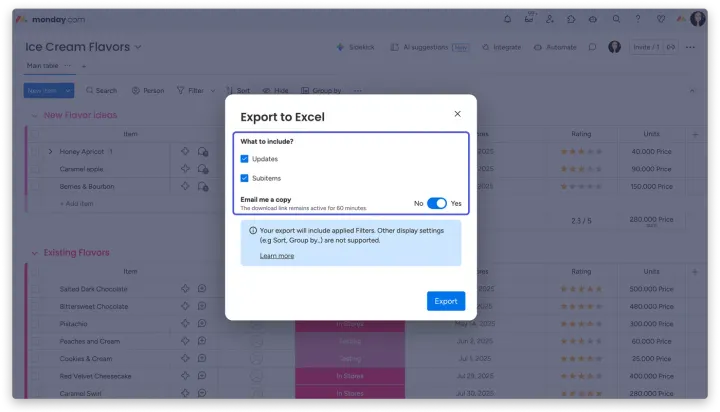This screenshot has width=720, height=412.
Task: Open the Main table tab options dots
Action: tap(68, 66)
